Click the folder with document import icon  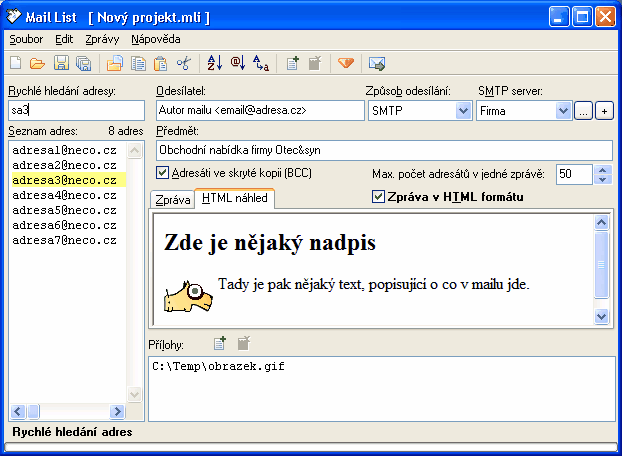point(115,63)
